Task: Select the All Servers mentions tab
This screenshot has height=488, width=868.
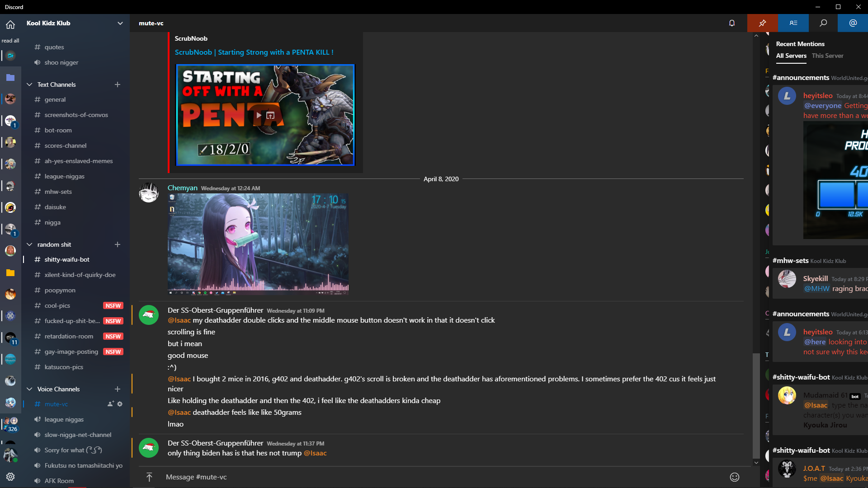Action: click(791, 56)
